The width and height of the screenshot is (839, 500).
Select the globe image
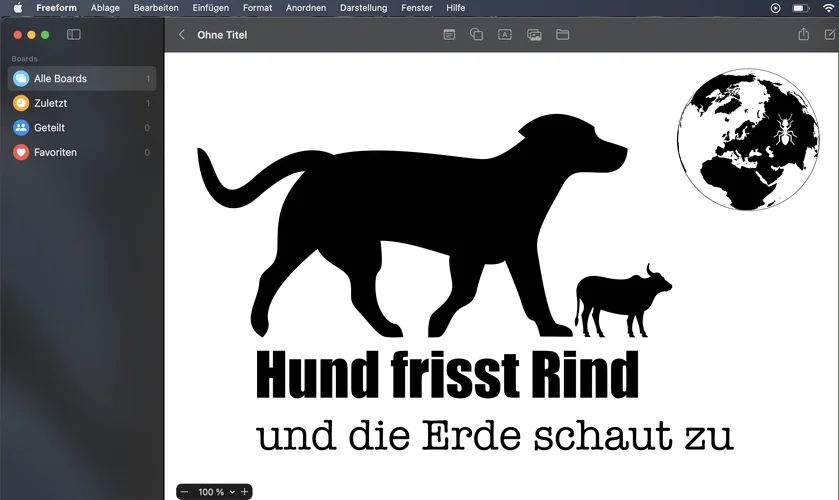click(x=748, y=139)
